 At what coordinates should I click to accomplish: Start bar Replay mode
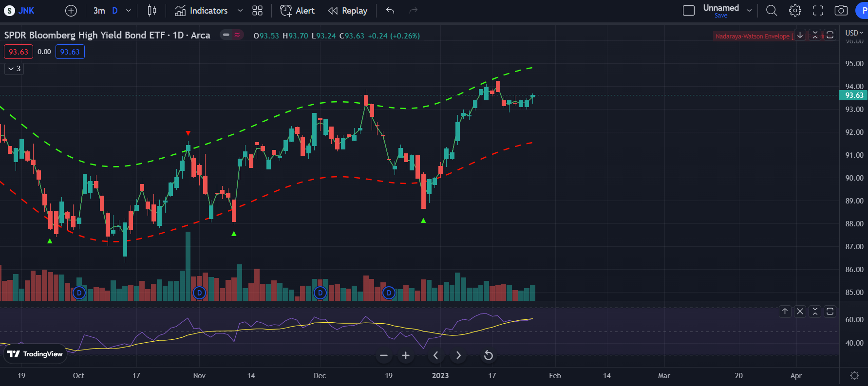tap(348, 11)
